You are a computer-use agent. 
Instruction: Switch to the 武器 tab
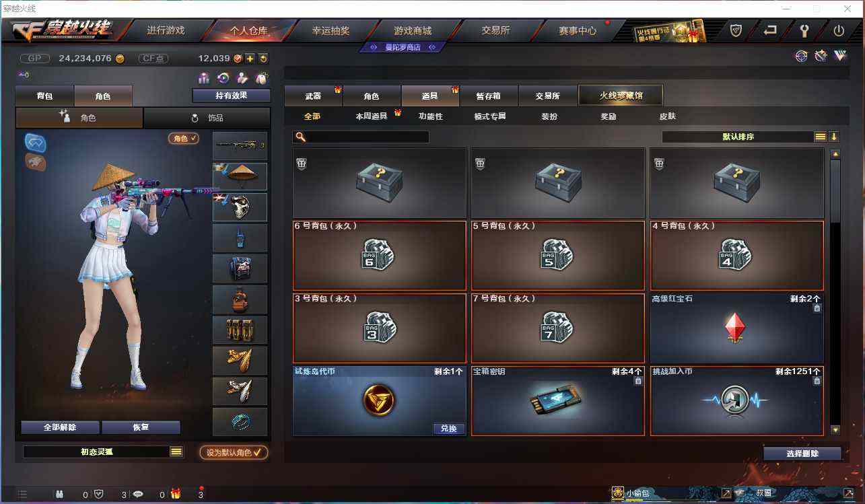click(x=314, y=96)
